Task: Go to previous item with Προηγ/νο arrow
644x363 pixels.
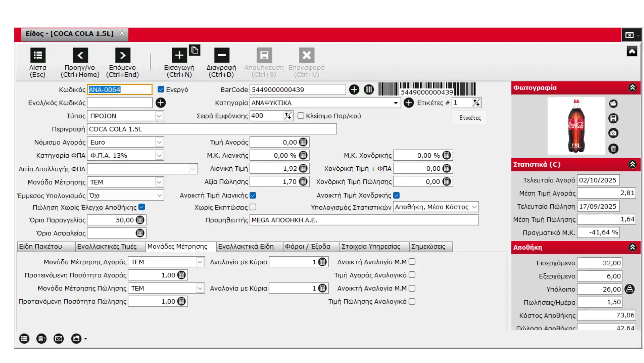Action: (80, 55)
